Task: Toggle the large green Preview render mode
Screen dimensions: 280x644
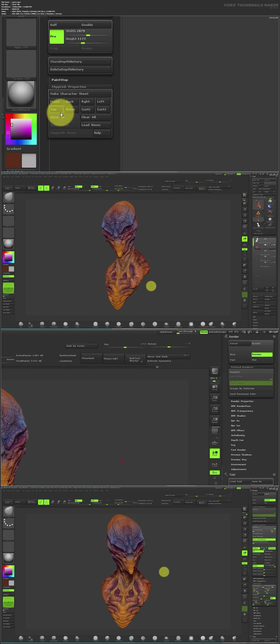Action: click(x=262, y=355)
